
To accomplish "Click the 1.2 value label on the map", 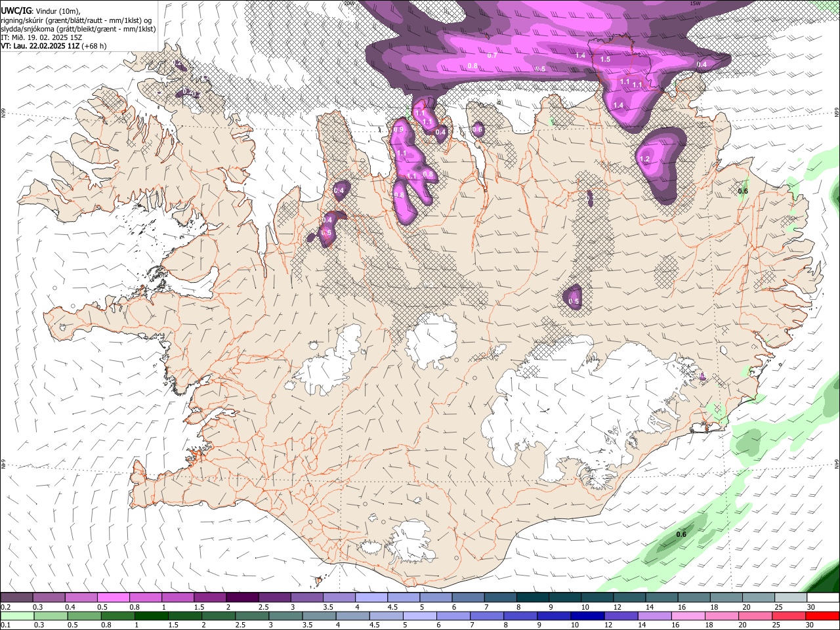I will tap(644, 159).
